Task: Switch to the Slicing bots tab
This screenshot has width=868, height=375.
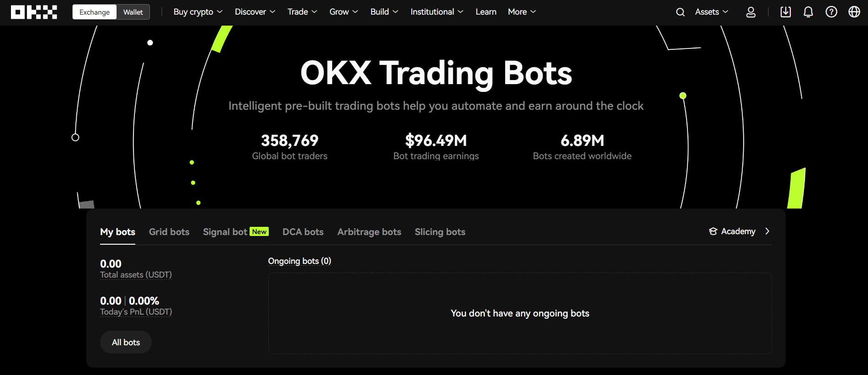Action: pos(440,232)
